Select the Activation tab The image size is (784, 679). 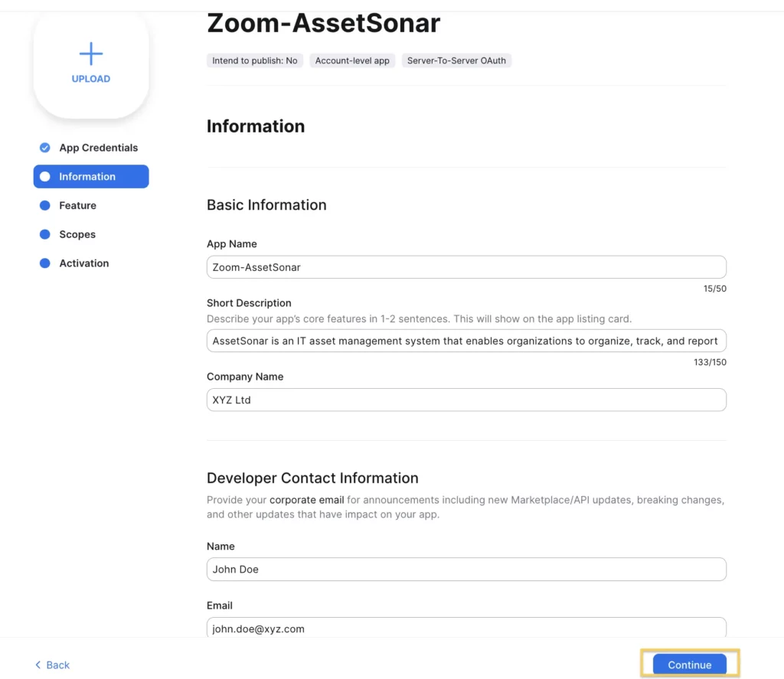[x=83, y=263]
